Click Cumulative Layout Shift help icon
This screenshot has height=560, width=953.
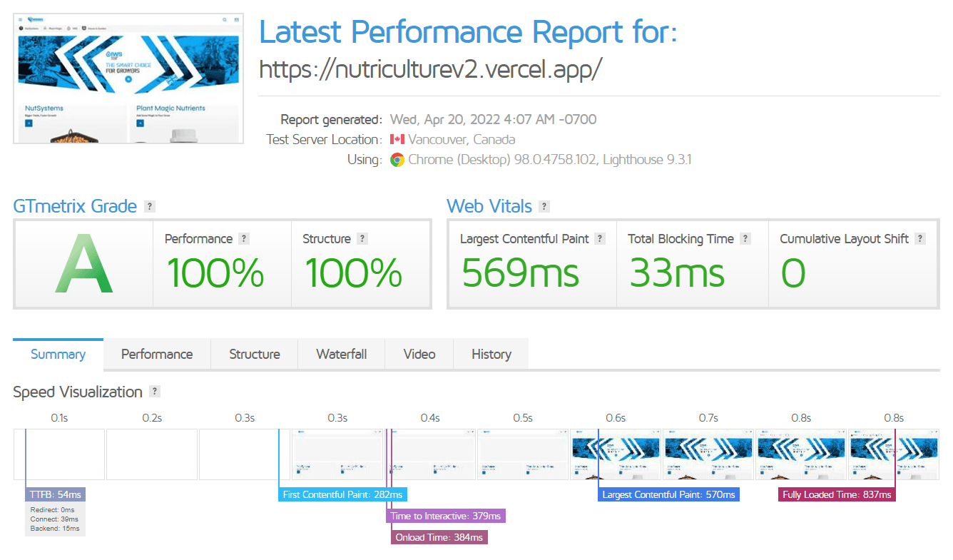click(920, 239)
